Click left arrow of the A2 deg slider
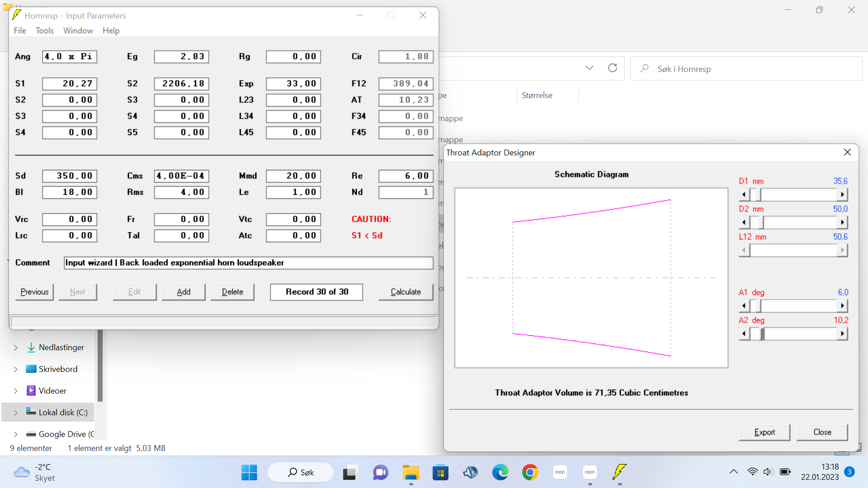Image resolution: width=868 pixels, height=488 pixels. pos(744,334)
